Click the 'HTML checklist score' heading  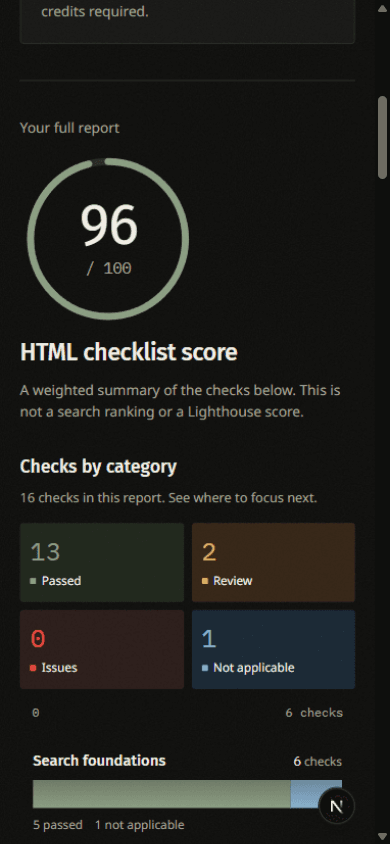tap(129, 352)
